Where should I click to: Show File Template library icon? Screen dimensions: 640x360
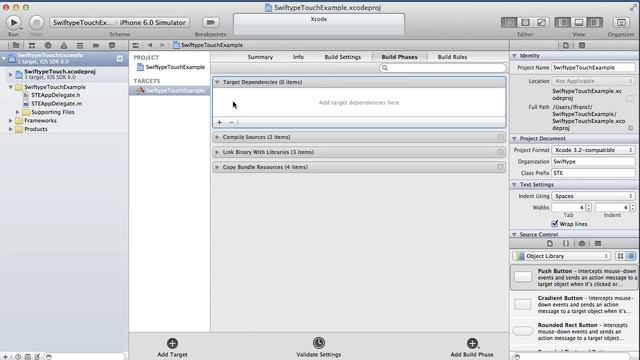tap(550, 244)
